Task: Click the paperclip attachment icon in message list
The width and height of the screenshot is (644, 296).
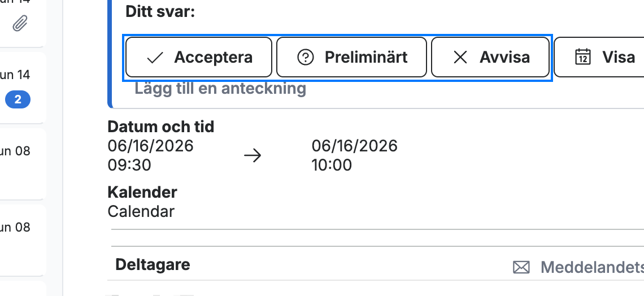Action: (x=20, y=23)
